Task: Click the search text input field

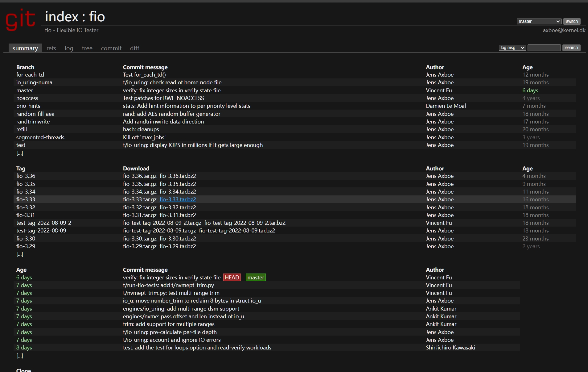Action: pyautogui.click(x=544, y=48)
